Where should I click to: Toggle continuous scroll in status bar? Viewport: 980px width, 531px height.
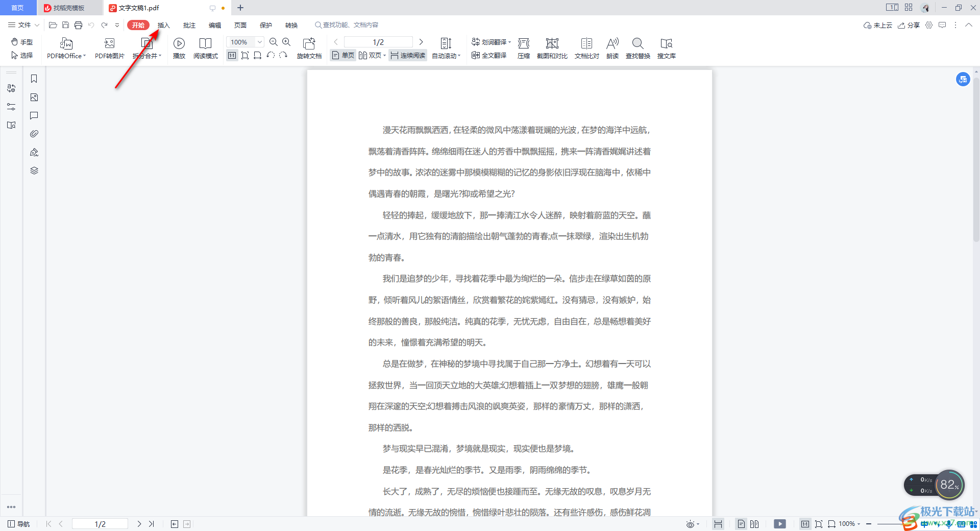718,524
